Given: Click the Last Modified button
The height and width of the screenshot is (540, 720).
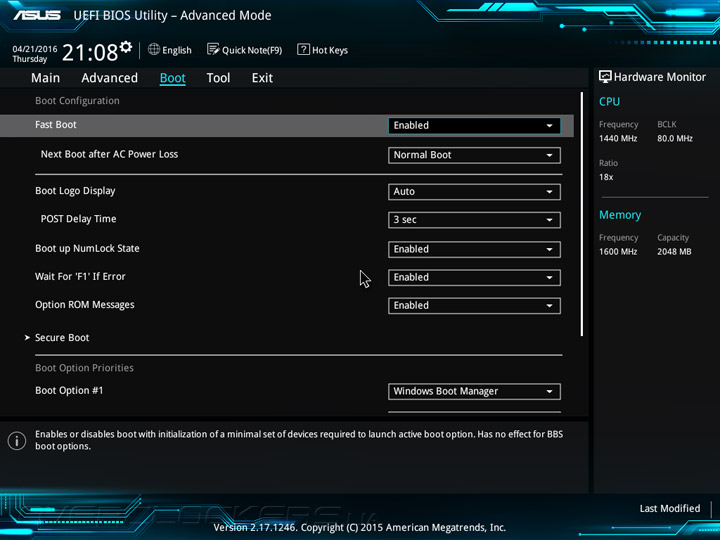Looking at the screenshot, I should (670, 508).
